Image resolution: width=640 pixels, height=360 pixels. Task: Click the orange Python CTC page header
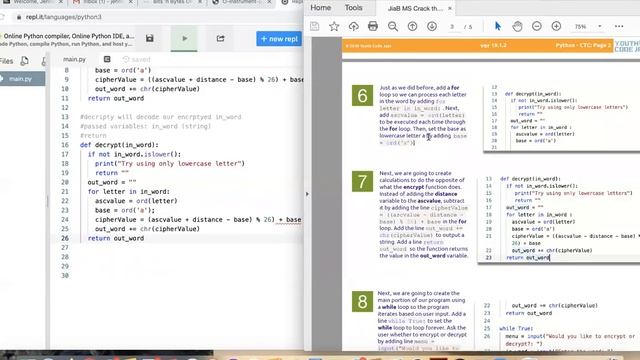[477, 45]
